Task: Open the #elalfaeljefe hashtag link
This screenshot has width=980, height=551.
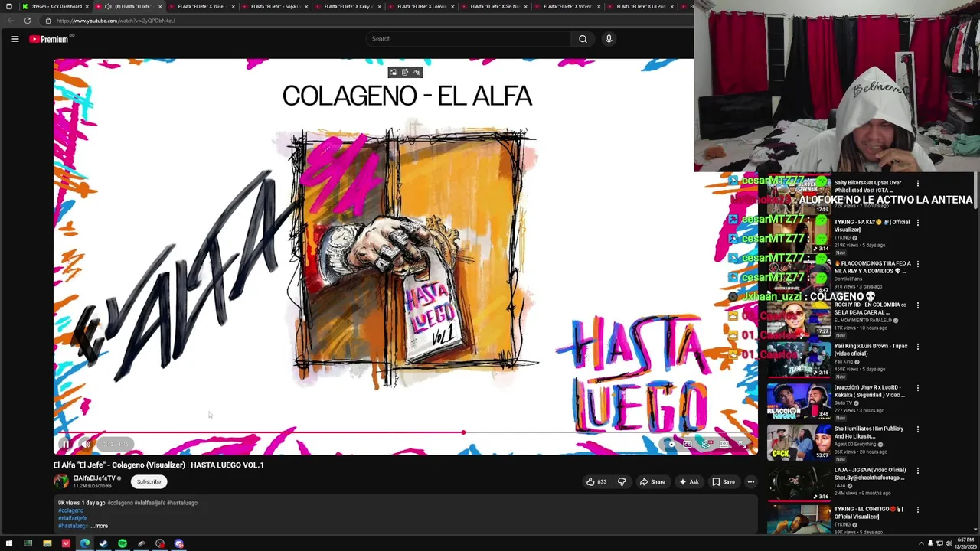Action: 73,518
